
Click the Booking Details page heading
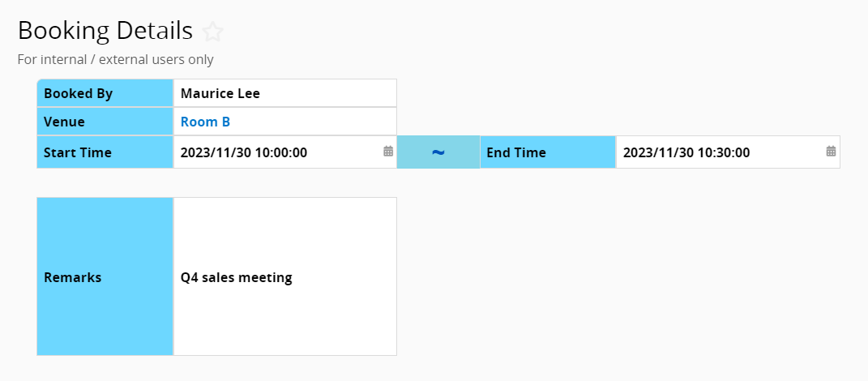105,31
